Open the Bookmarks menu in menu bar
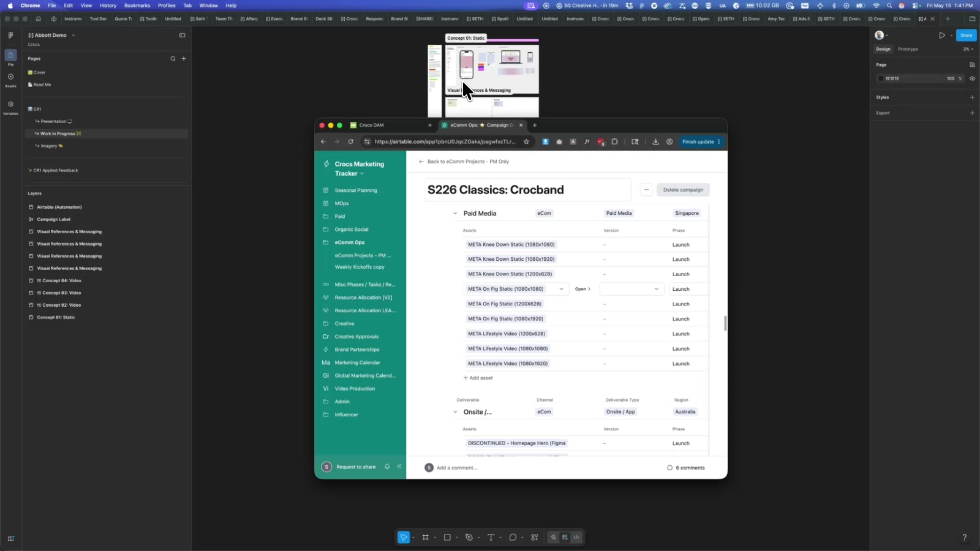980x551 pixels. click(x=137, y=6)
